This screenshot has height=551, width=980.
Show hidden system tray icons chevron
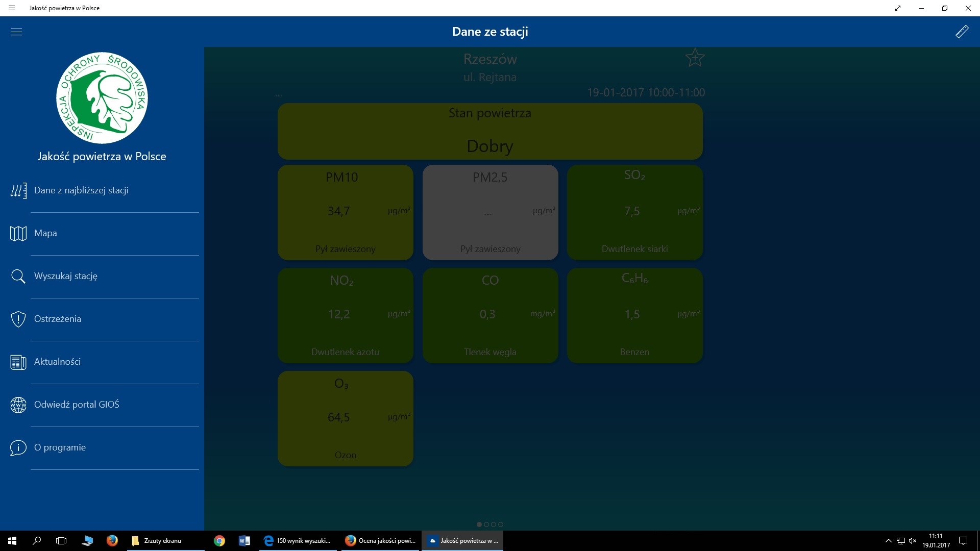coord(888,541)
